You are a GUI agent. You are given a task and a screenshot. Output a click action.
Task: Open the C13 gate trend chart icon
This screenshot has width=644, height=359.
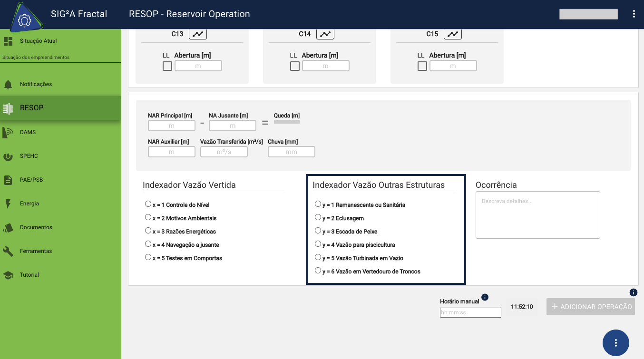[x=198, y=34]
